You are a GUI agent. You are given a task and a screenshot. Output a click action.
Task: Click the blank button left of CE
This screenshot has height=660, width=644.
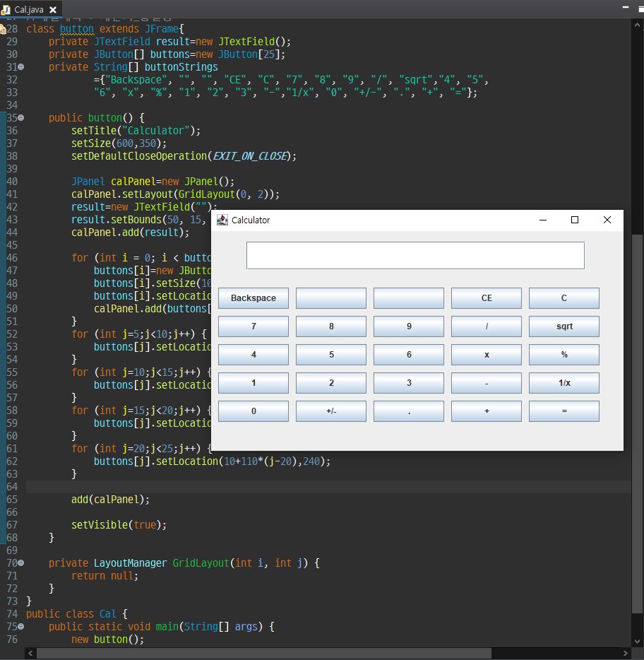409,298
